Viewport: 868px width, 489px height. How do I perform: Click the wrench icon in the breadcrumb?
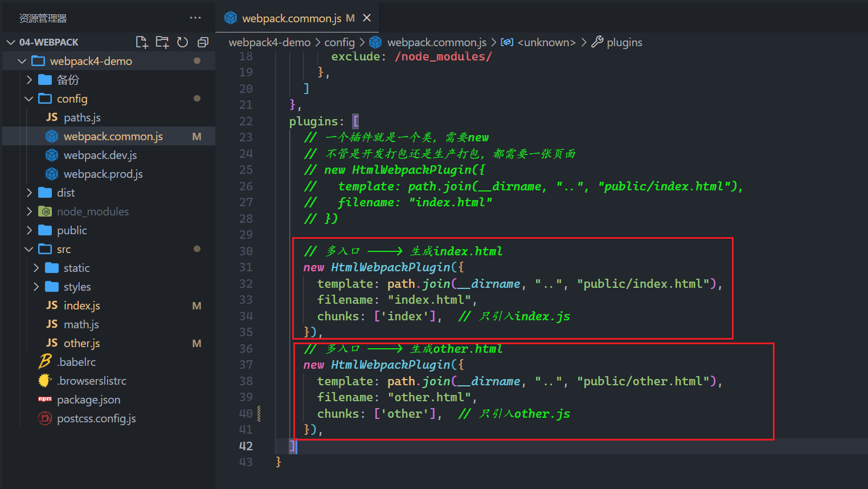point(597,42)
